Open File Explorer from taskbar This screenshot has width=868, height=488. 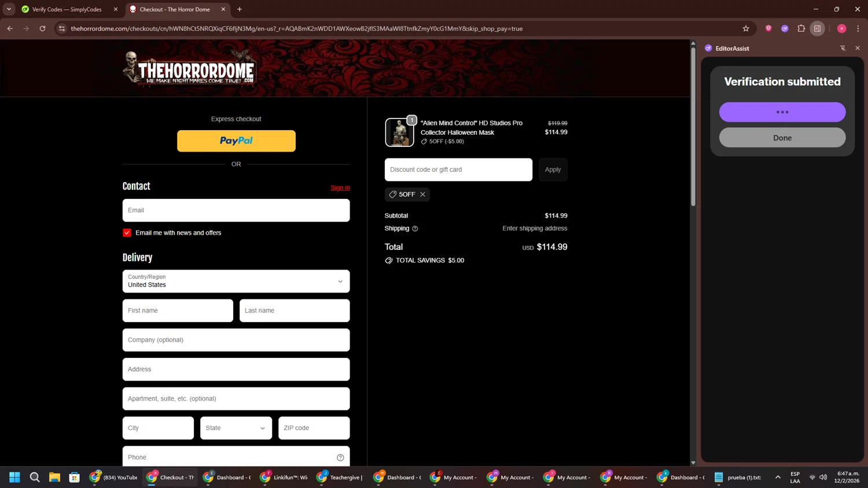pyautogui.click(x=54, y=477)
